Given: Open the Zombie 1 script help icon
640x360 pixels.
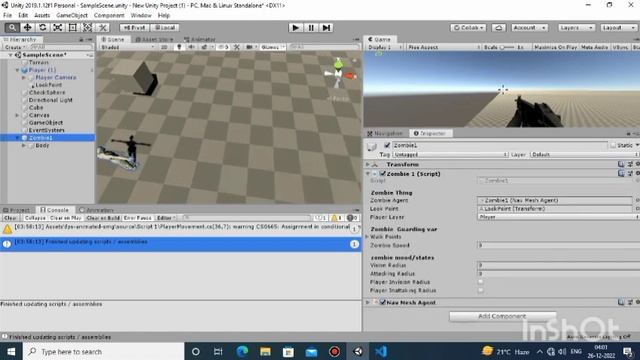Looking at the screenshot, I should tap(621, 173).
